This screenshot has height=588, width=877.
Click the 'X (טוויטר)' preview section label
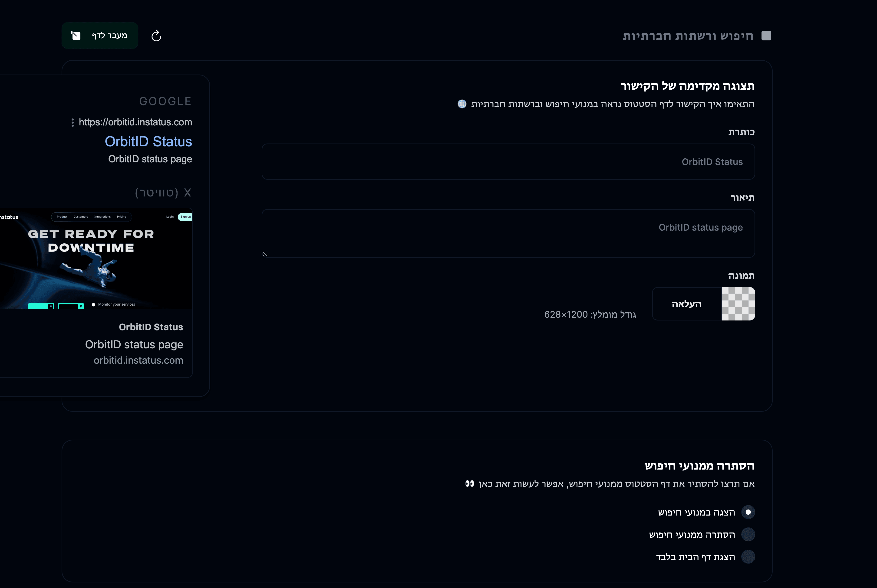click(x=163, y=193)
